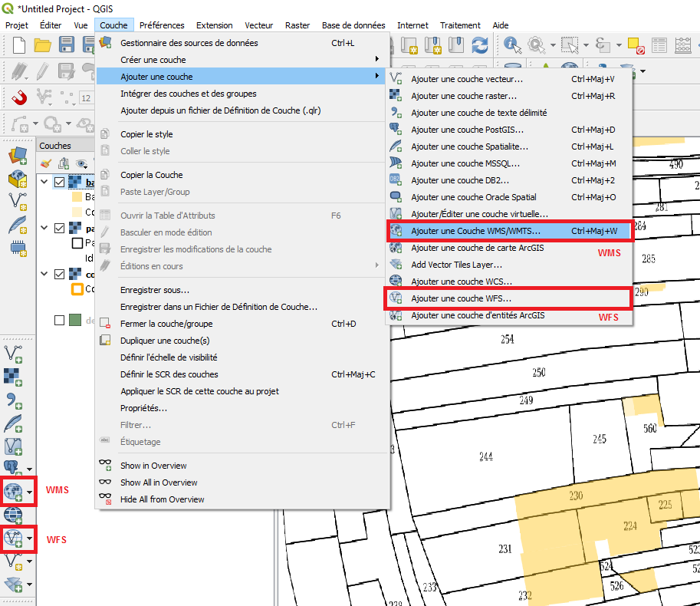Viewport: 700px width, 606px height.
Task: Open the Traitement menu
Action: tap(460, 25)
